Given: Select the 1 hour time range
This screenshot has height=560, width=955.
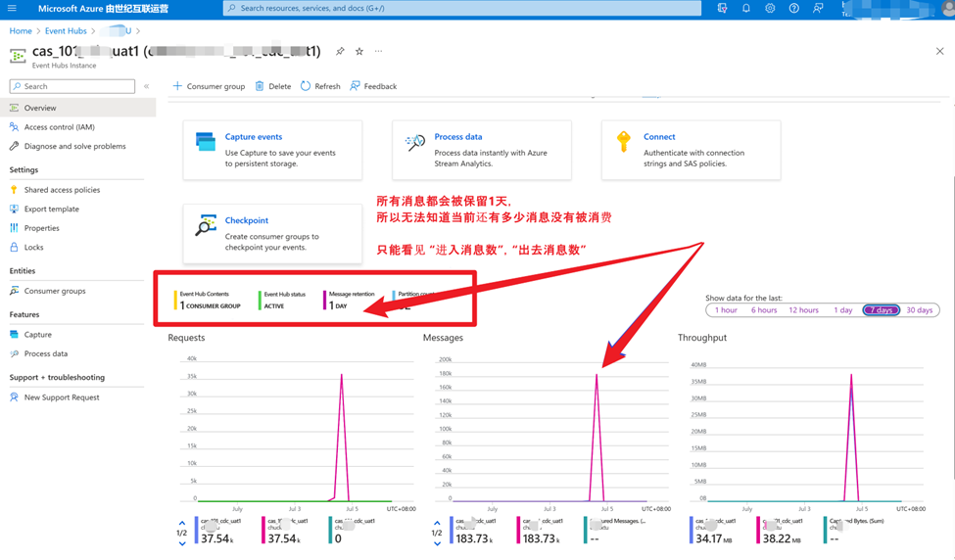Looking at the screenshot, I should (726, 310).
